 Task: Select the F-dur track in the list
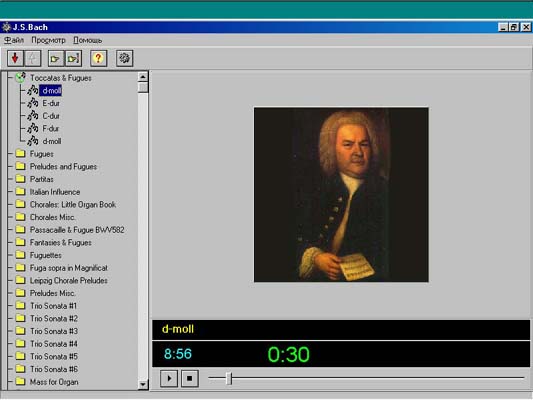51,128
